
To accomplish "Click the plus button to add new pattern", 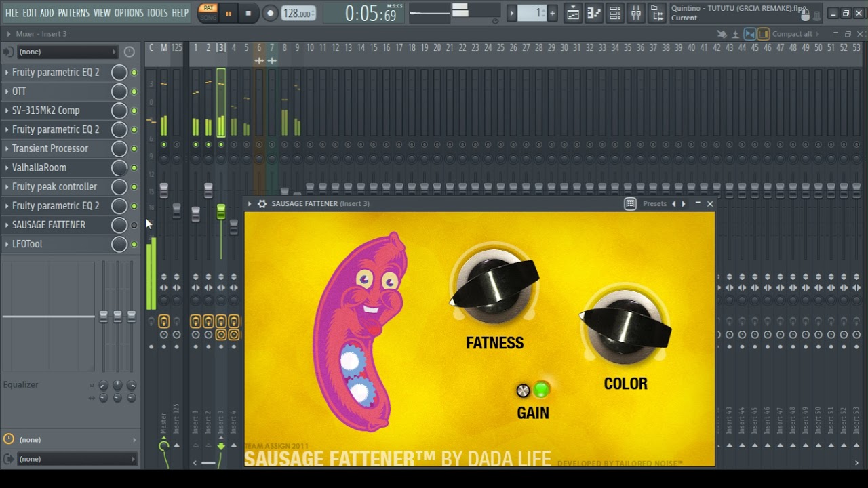I will click(552, 13).
